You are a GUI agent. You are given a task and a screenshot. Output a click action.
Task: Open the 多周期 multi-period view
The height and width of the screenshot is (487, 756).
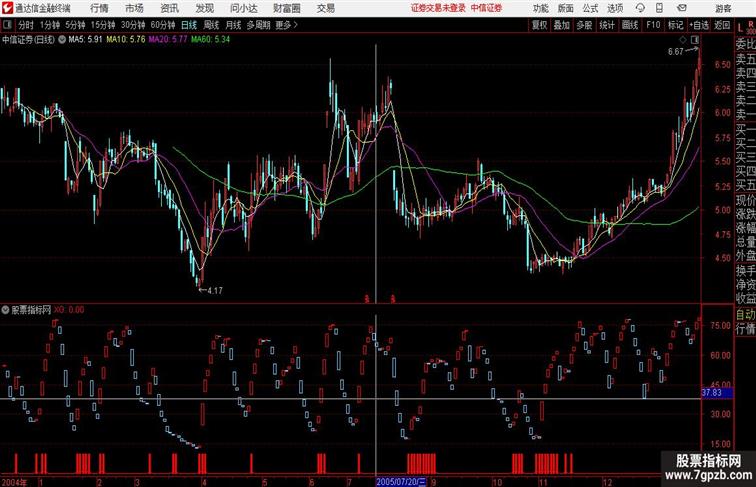[258, 25]
